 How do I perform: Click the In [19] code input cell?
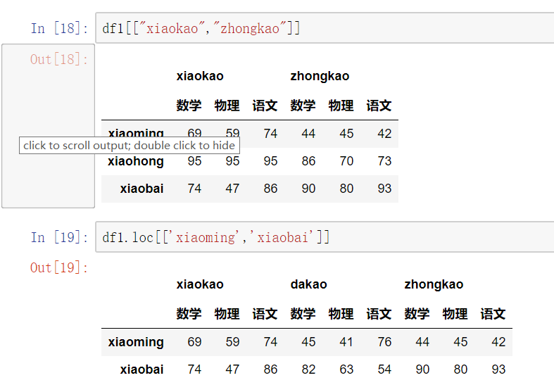point(325,237)
